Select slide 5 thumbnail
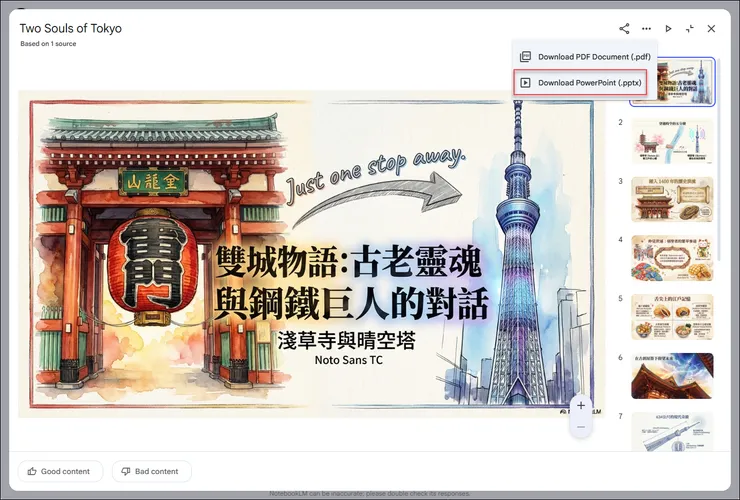The width and height of the screenshot is (740, 500). (672, 317)
